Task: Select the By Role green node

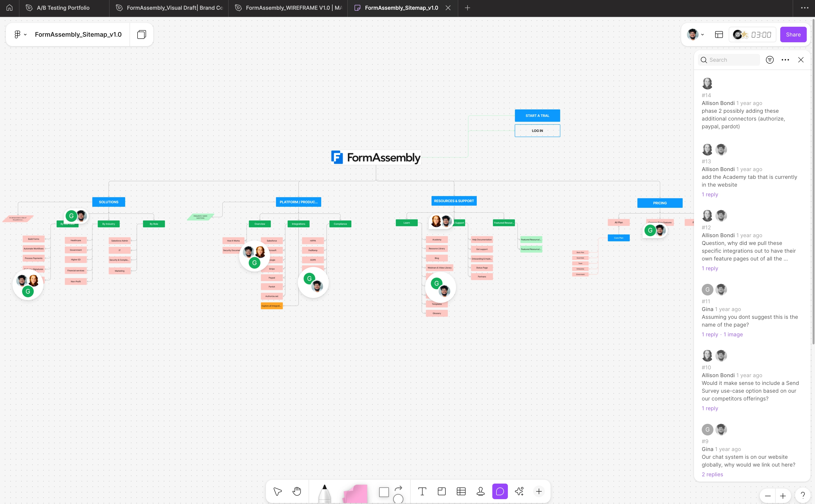Action: [x=154, y=224]
